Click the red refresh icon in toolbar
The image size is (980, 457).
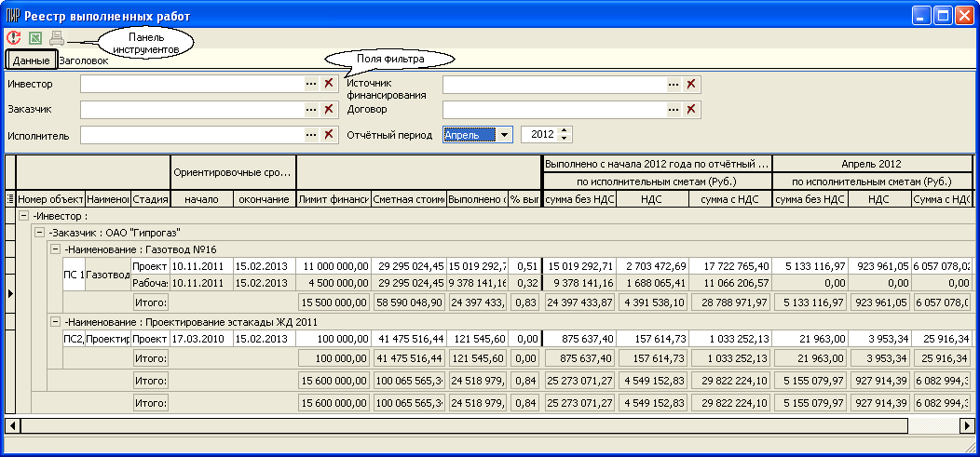pos(13,38)
